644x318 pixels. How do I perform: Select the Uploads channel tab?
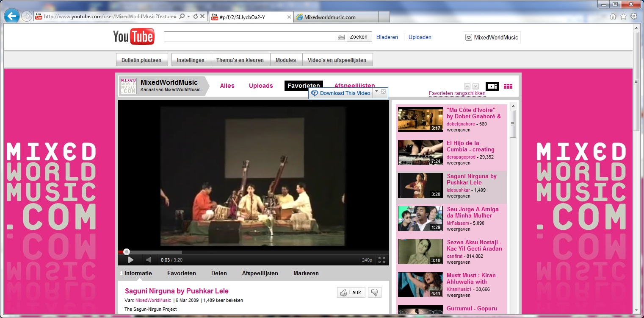tap(261, 86)
